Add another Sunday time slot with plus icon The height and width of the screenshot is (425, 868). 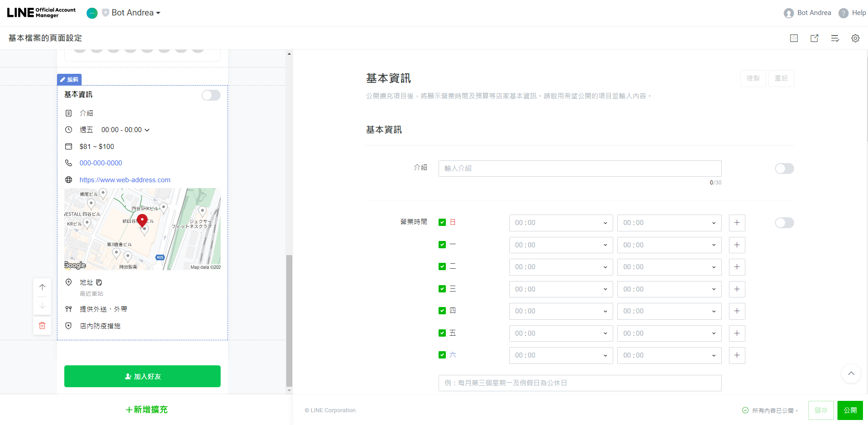pyautogui.click(x=737, y=223)
